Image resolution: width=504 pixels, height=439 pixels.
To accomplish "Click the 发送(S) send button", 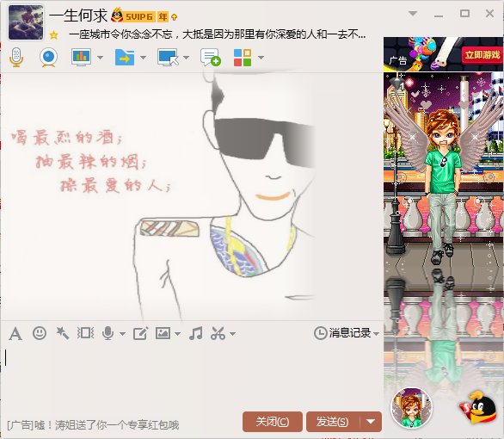I will (333, 421).
